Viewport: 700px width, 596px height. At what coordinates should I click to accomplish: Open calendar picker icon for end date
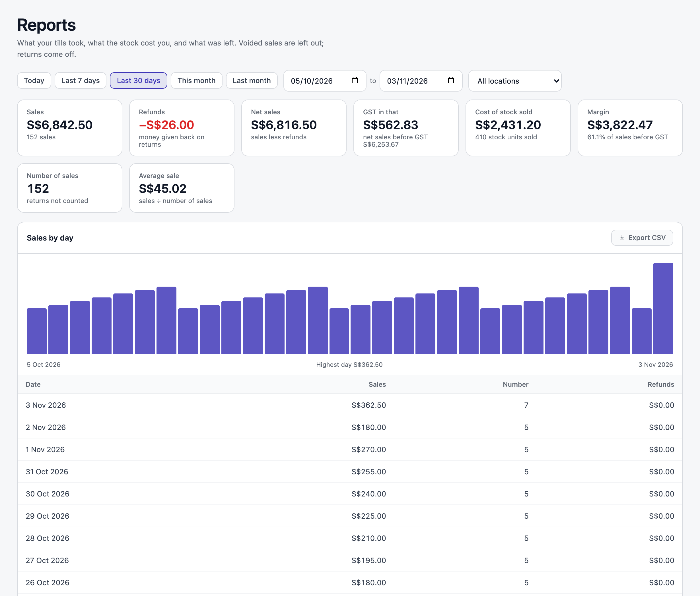(451, 80)
